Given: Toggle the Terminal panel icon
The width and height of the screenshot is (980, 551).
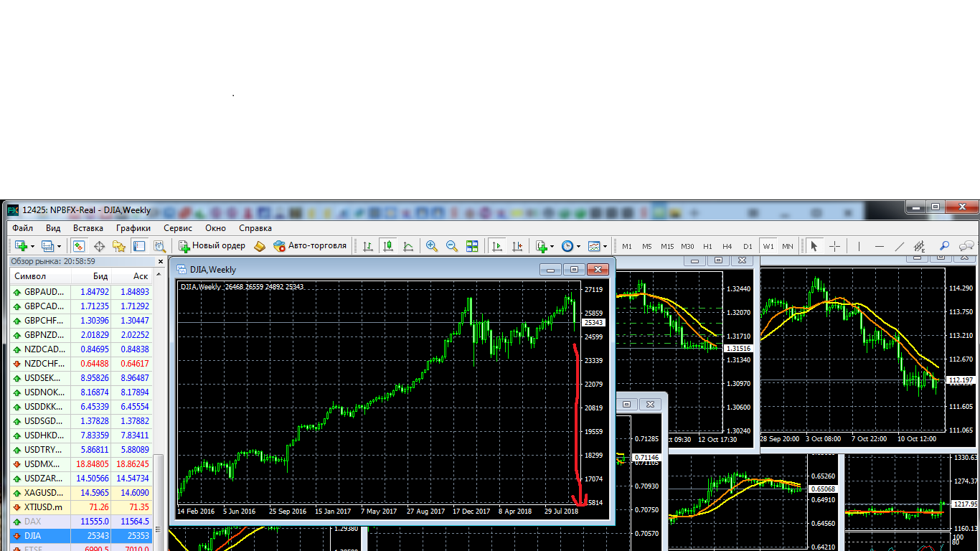Looking at the screenshot, I should pos(139,246).
